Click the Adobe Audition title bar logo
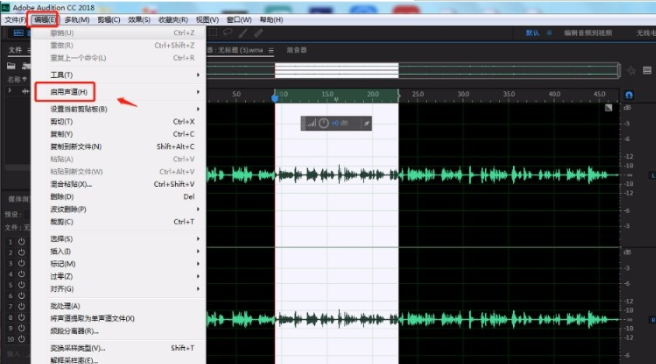Image resolution: width=656 pixels, height=364 pixels. 6,8
